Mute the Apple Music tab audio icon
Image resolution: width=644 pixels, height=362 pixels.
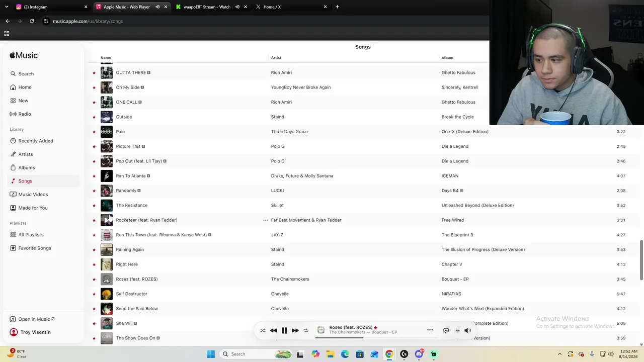(x=157, y=7)
